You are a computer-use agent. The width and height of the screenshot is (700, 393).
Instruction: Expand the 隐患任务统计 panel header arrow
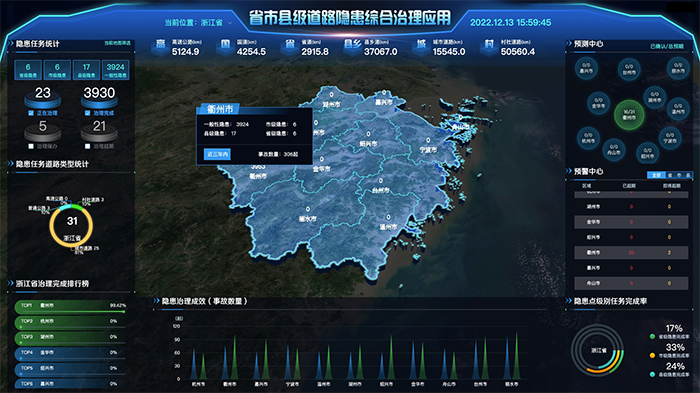pyautogui.click(x=11, y=44)
